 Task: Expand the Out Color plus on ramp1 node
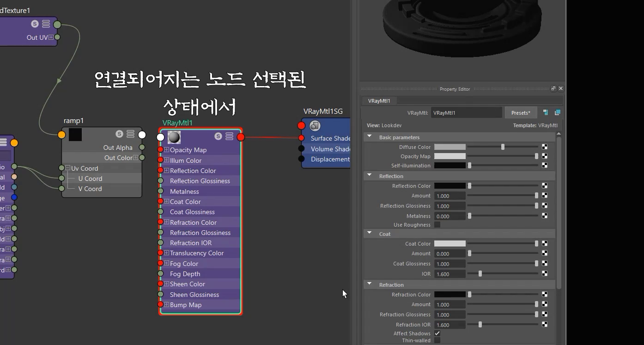pyautogui.click(x=135, y=158)
